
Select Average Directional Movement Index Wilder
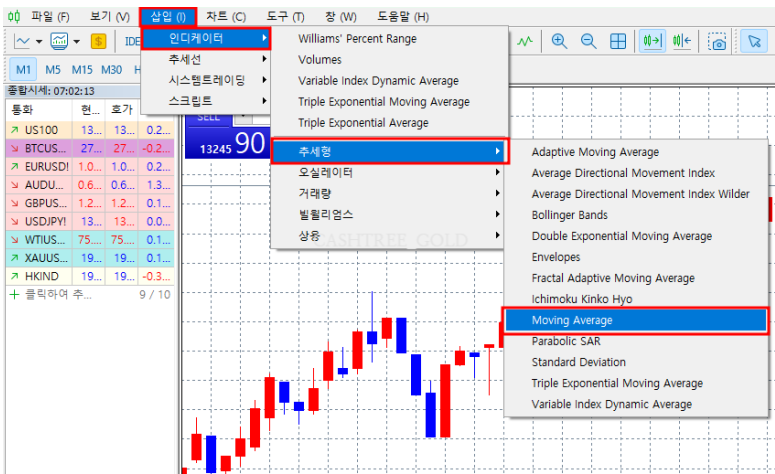click(641, 194)
